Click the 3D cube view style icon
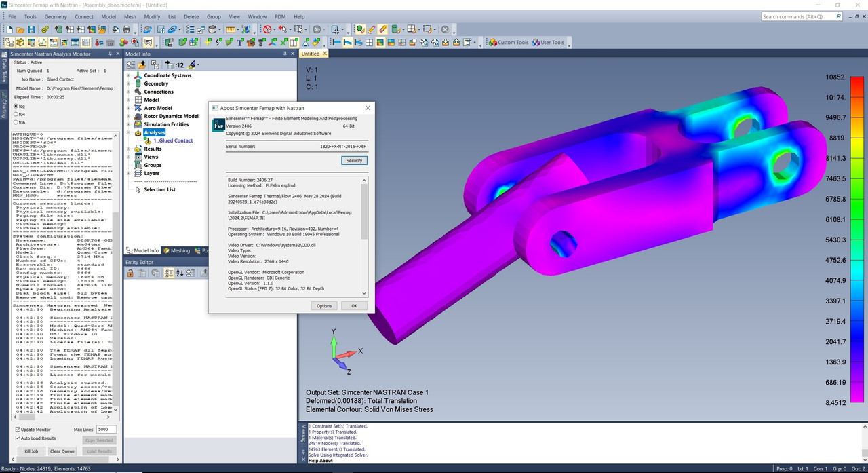The height and width of the screenshot is (473, 868). coord(212,29)
